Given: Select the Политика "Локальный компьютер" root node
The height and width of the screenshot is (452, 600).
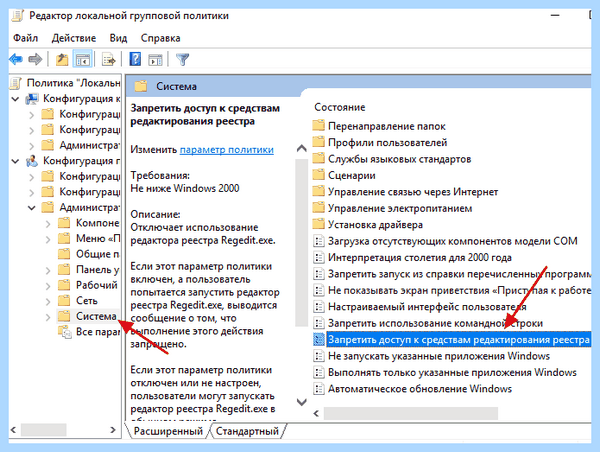Looking at the screenshot, I should tap(73, 83).
